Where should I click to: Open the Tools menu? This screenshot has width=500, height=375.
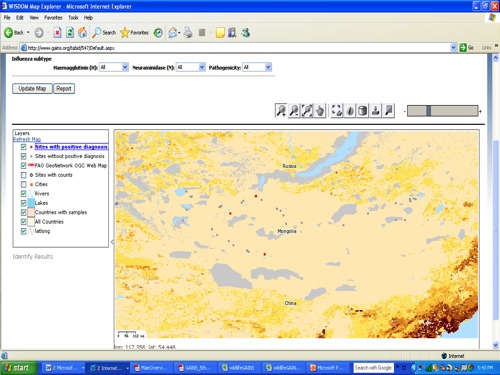[73, 18]
